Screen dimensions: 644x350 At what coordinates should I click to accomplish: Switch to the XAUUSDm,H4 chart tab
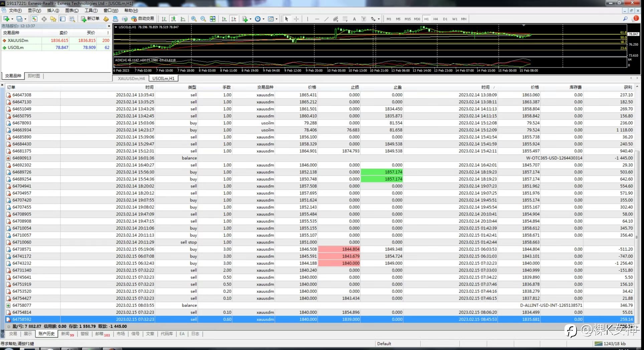point(131,78)
